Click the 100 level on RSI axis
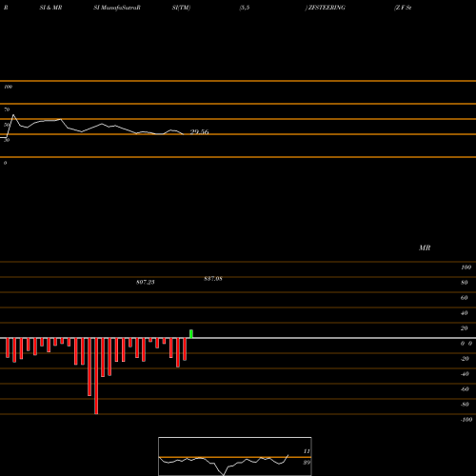The image size is (476, 476). point(8,87)
